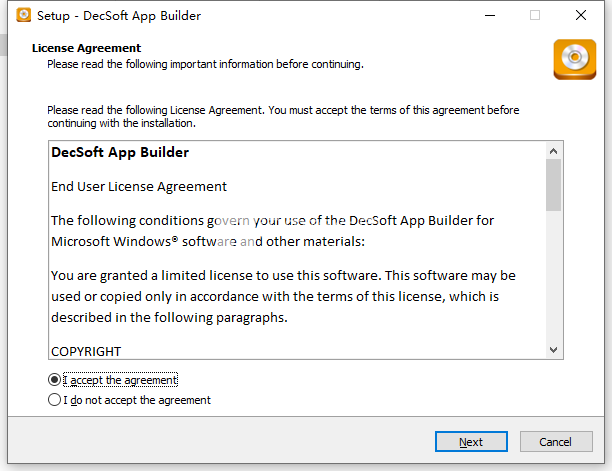Click the orange disc installer logo
The width and height of the screenshot is (612, 471).
click(x=575, y=59)
